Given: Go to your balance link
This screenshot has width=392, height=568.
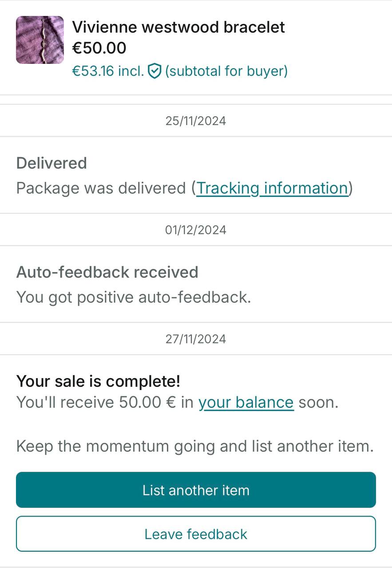Looking at the screenshot, I should tap(246, 402).
